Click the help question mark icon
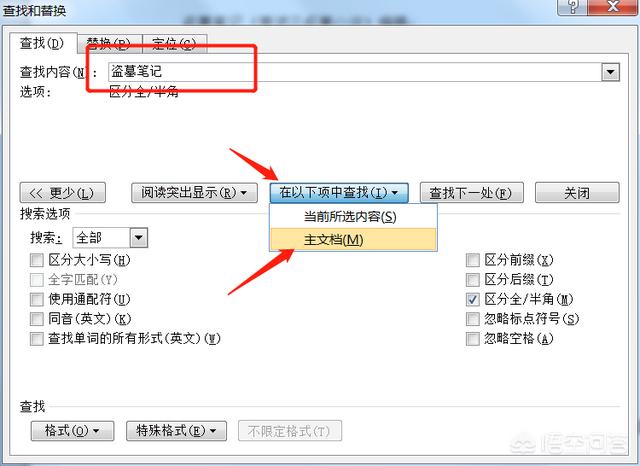The image size is (640, 466). (572, 7)
